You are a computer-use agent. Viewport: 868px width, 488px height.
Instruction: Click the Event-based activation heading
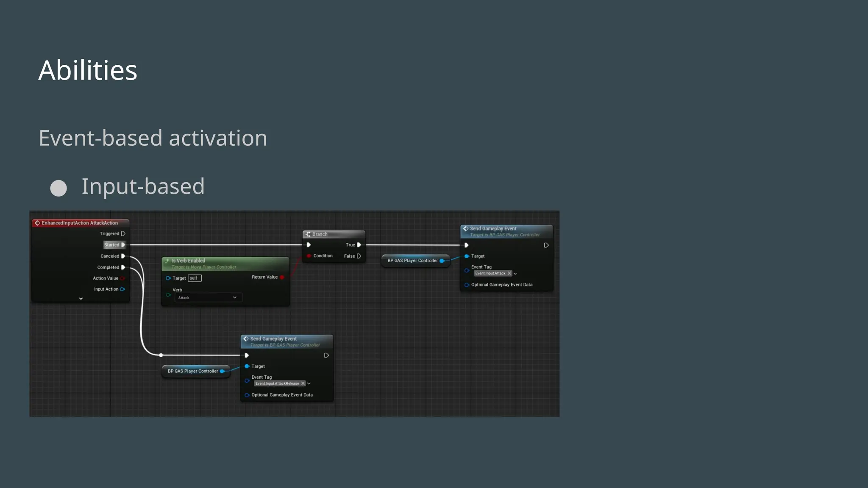(x=153, y=138)
